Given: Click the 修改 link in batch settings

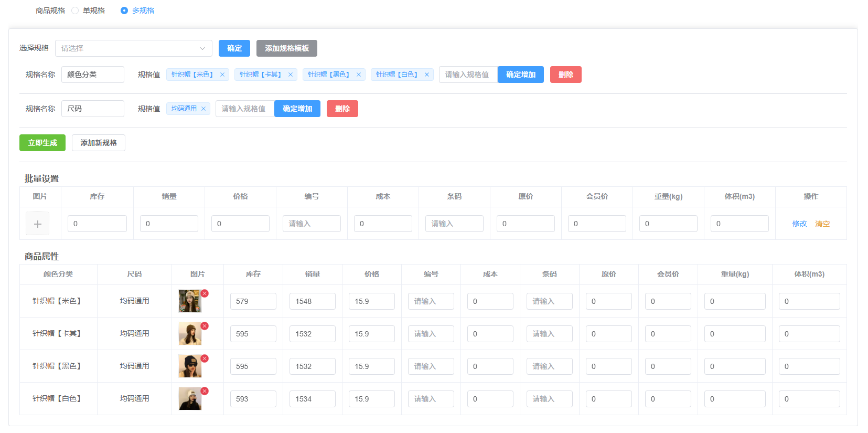Looking at the screenshot, I should point(799,224).
